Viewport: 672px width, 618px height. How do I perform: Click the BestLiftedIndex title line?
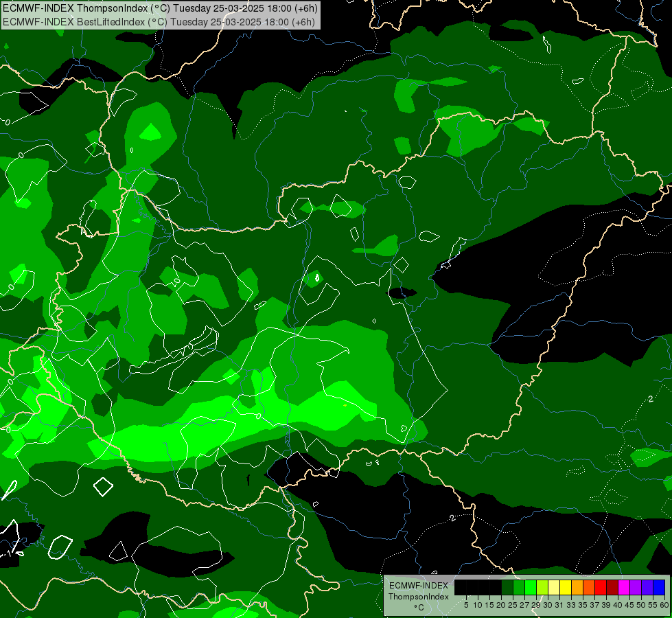pos(159,22)
